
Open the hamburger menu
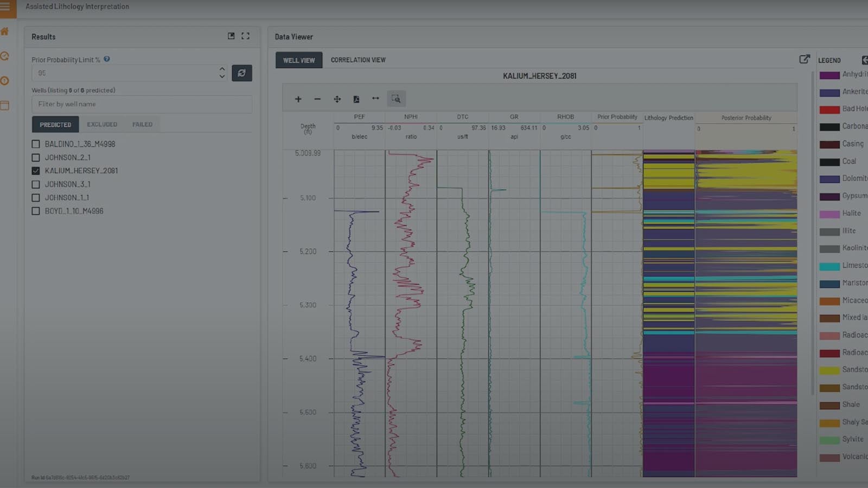(x=5, y=8)
